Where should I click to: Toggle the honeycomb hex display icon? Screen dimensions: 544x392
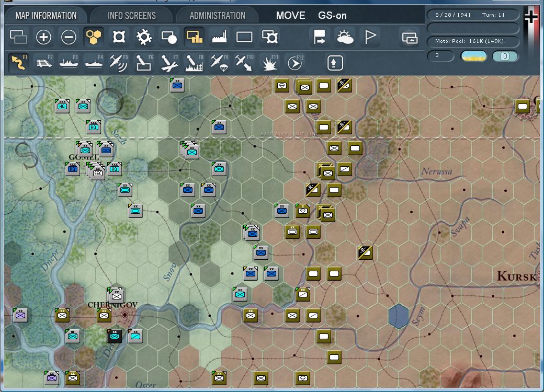94,37
